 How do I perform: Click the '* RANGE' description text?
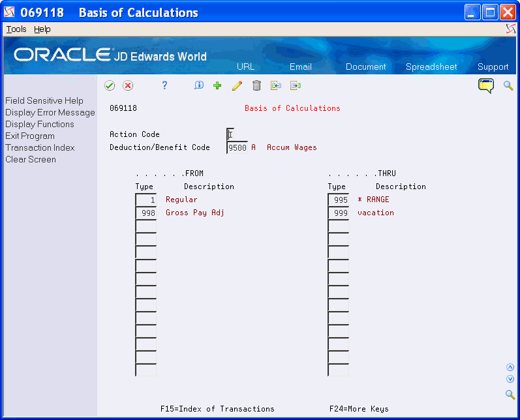[x=373, y=200]
